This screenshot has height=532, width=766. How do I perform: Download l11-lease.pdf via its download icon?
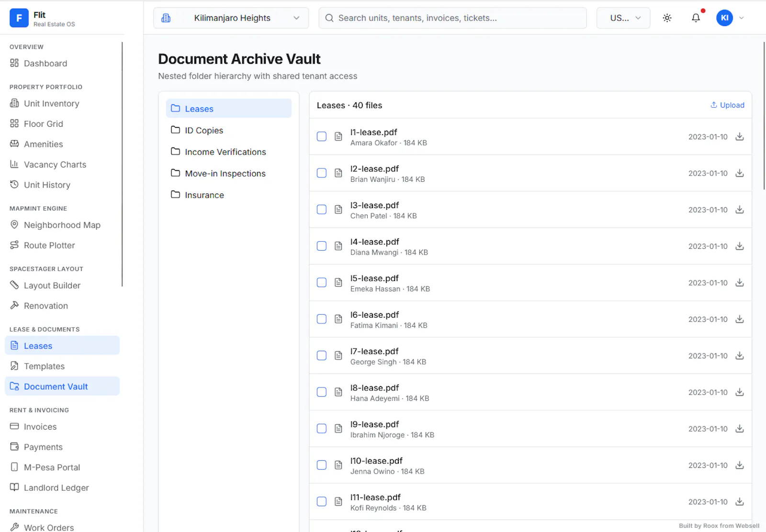point(740,502)
